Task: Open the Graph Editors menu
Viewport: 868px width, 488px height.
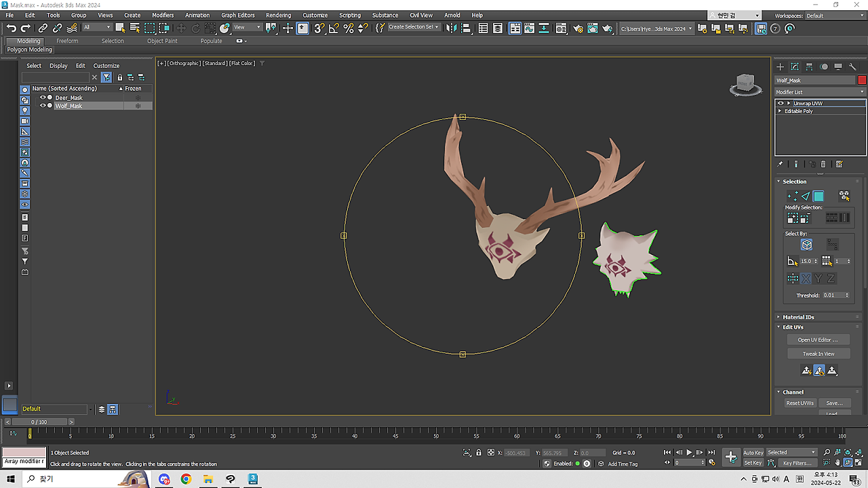Action: click(x=237, y=15)
